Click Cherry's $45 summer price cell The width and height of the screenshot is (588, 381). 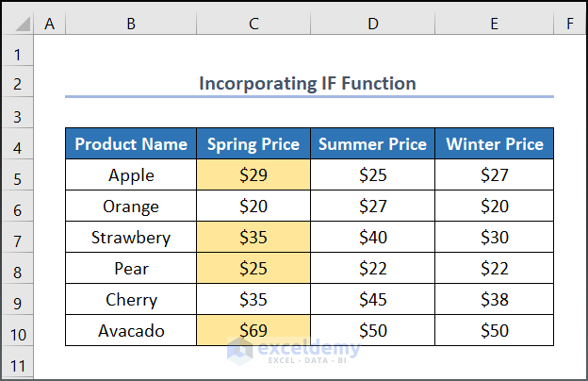click(372, 300)
